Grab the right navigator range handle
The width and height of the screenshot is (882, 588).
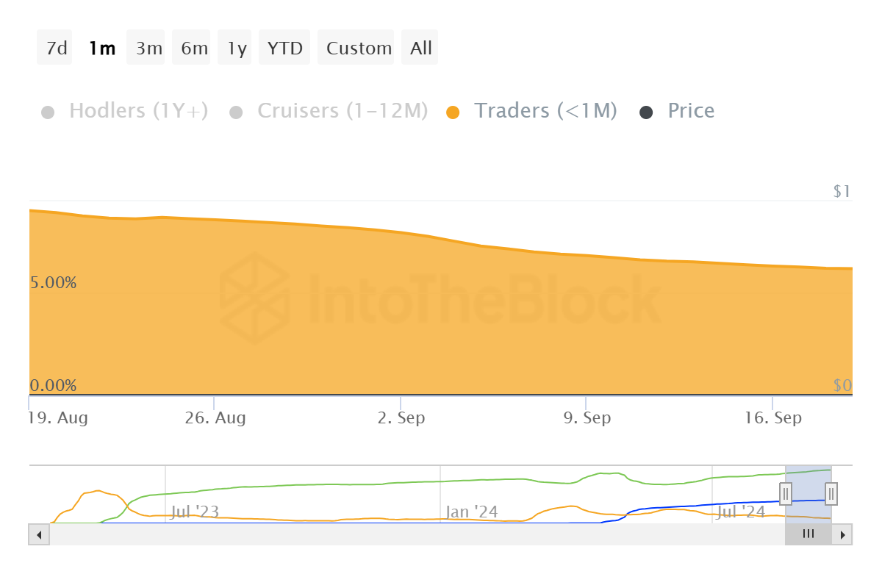pos(831,493)
